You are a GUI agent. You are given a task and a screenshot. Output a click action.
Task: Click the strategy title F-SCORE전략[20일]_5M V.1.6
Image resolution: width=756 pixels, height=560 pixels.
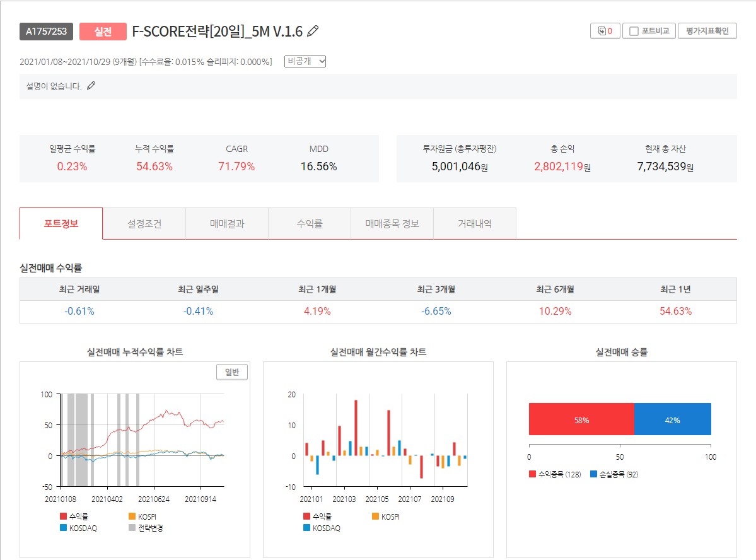pyautogui.click(x=218, y=32)
